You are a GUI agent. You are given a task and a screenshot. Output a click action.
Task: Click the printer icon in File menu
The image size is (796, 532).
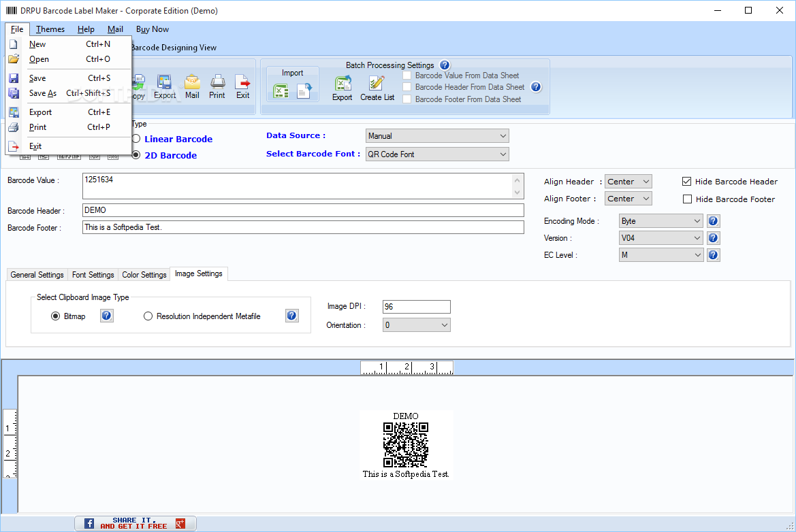14,127
